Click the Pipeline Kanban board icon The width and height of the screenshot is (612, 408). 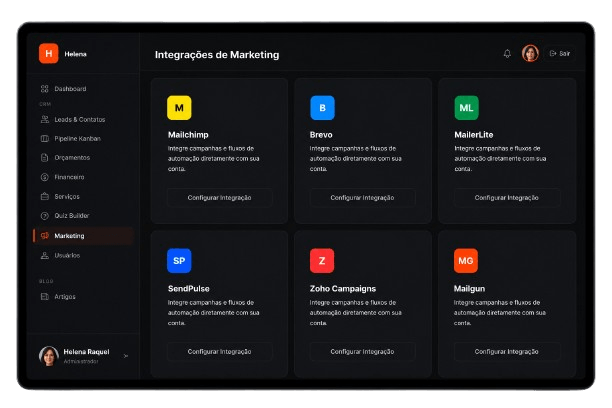point(44,139)
